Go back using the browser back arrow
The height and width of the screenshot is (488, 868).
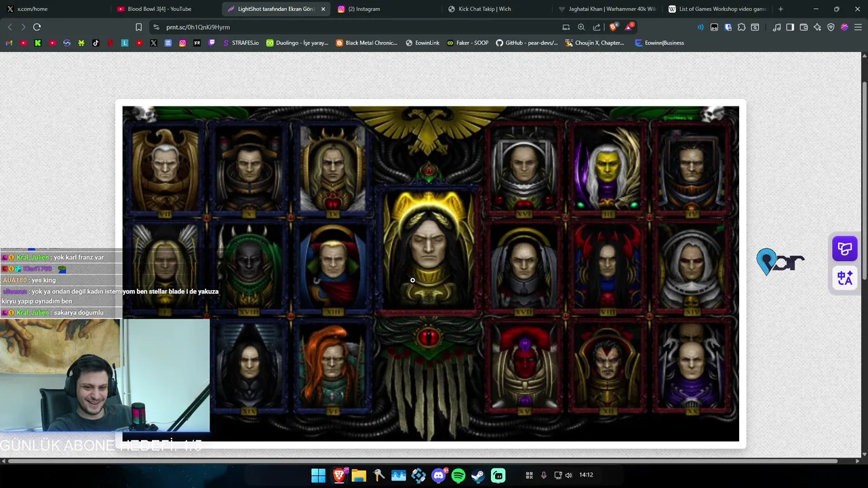(x=9, y=27)
